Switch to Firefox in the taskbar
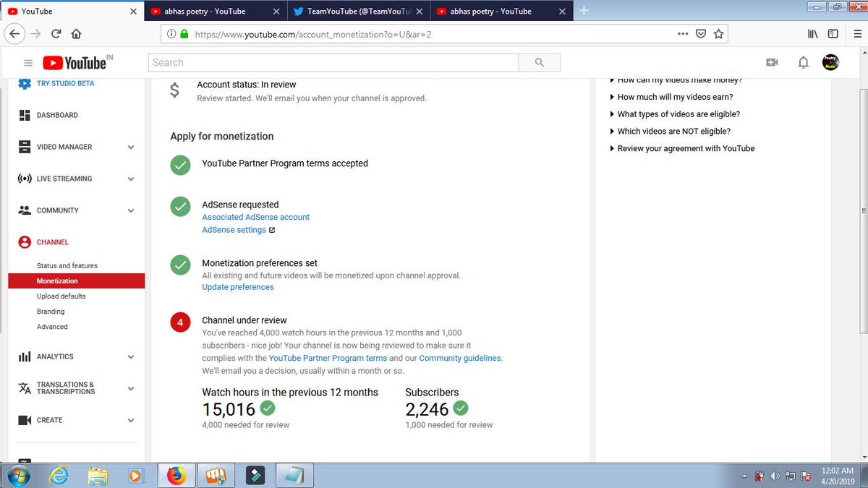This screenshot has height=488, width=868. coord(176,476)
